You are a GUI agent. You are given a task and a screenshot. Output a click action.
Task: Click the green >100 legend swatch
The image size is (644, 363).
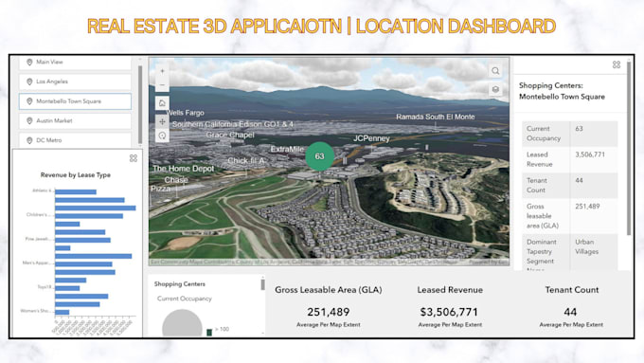pyautogui.click(x=209, y=332)
